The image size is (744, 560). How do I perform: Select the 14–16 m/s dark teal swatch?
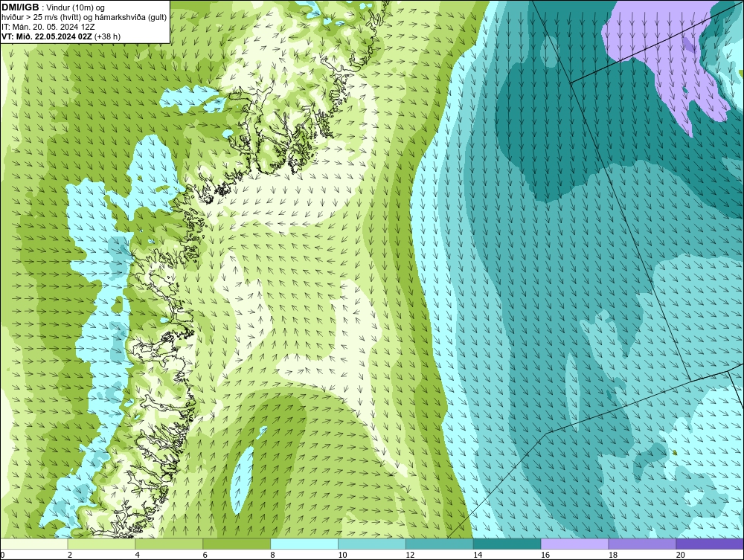[507, 544]
